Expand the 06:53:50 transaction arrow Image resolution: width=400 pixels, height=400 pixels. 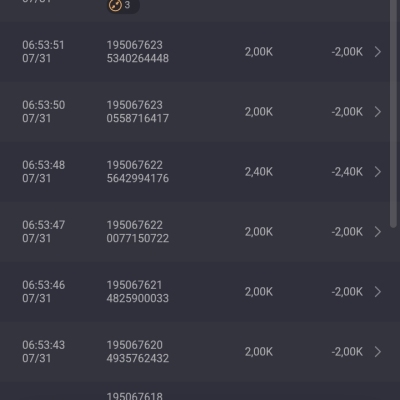tap(378, 112)
